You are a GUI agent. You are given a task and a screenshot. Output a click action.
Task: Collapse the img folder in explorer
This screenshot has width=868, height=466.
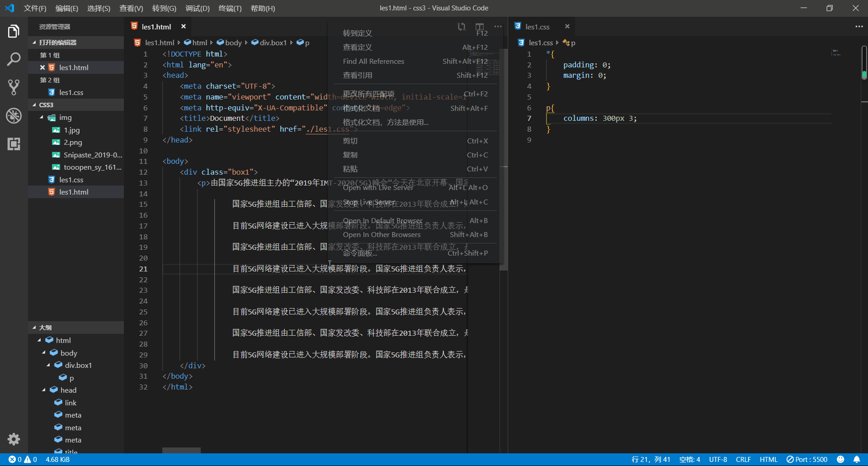65,118
